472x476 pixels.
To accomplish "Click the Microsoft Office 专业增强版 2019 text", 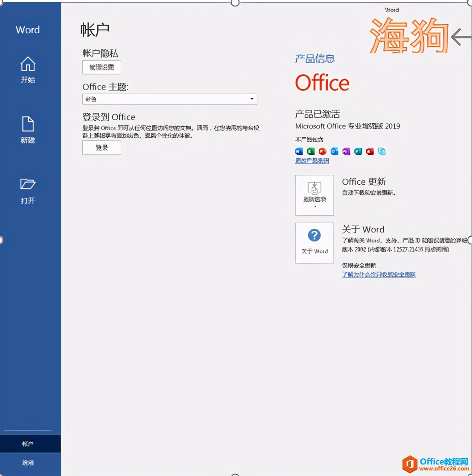I will coord(347,126).
